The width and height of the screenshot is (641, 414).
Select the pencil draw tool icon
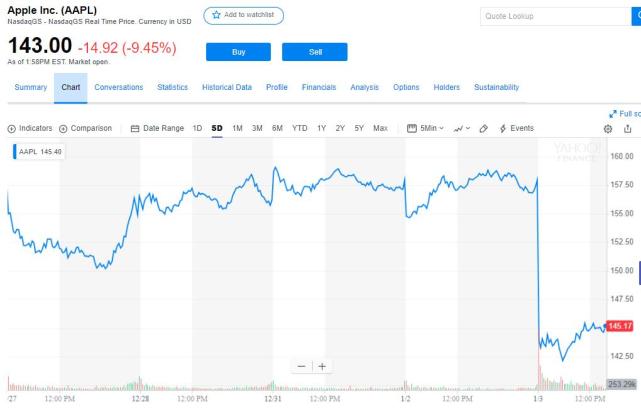pos(483,128)
